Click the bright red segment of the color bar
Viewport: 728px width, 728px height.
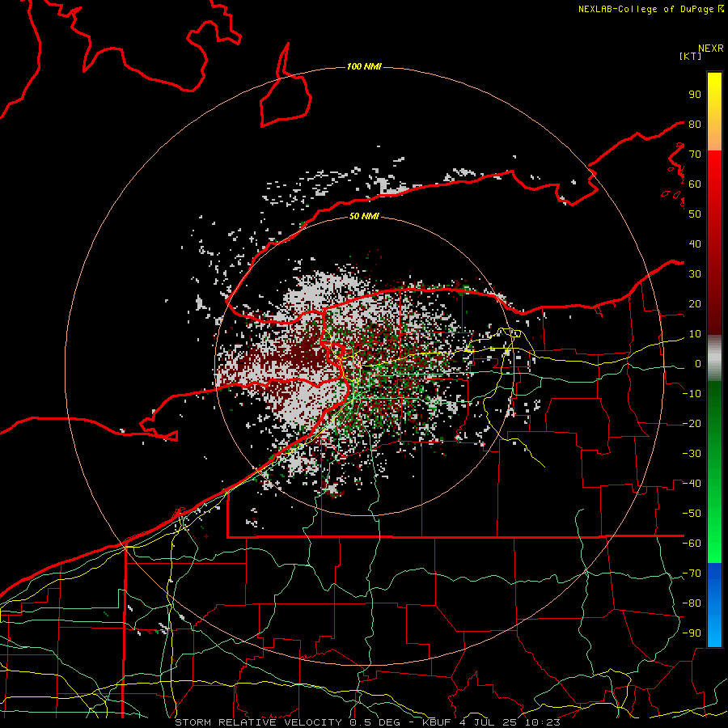coord(714,167)
